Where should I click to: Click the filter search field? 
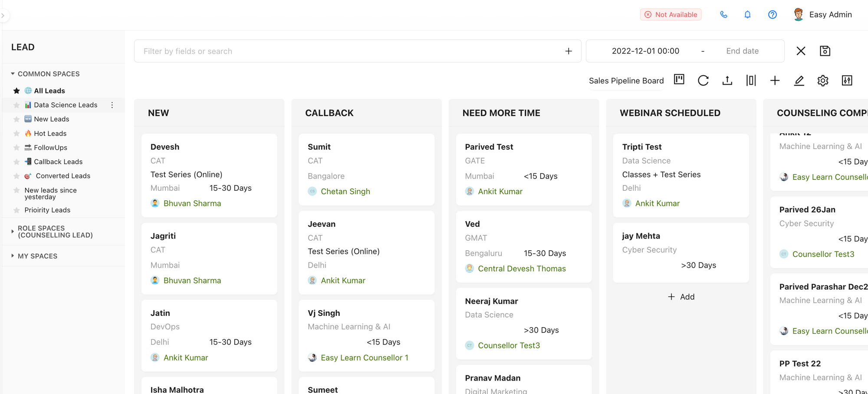[347, 51]
